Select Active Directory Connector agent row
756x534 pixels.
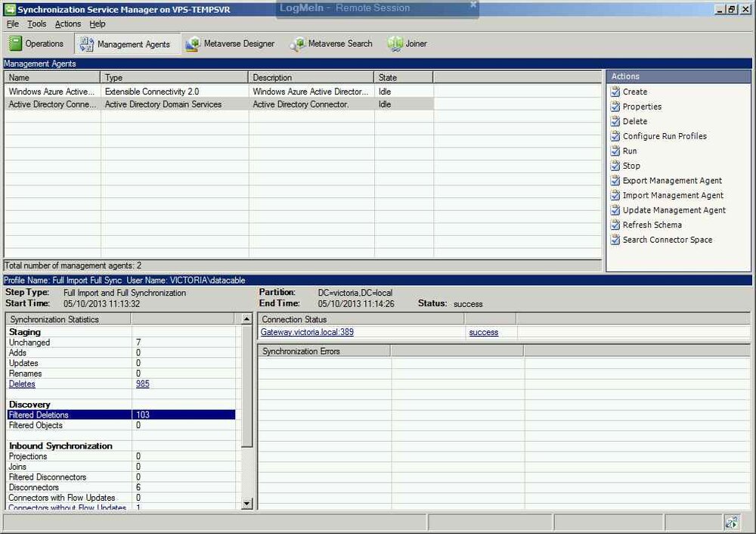click(x=219, y=104)
